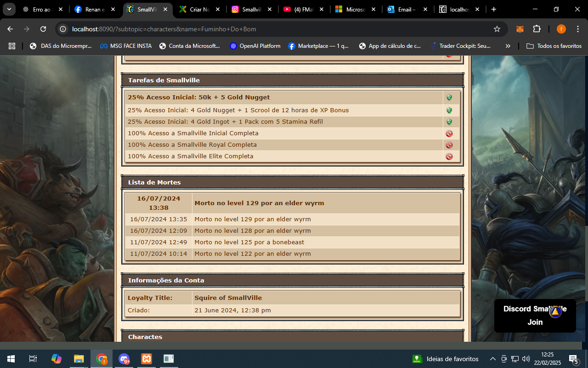The image size is (588, 368).
Task: Open the notification center with 5 alerts
Action: pos(573,359)
